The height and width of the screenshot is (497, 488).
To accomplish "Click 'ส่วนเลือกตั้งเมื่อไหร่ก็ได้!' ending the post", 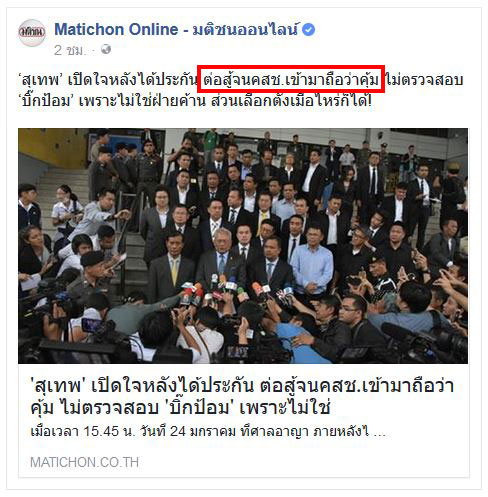I will pos(292,100).
